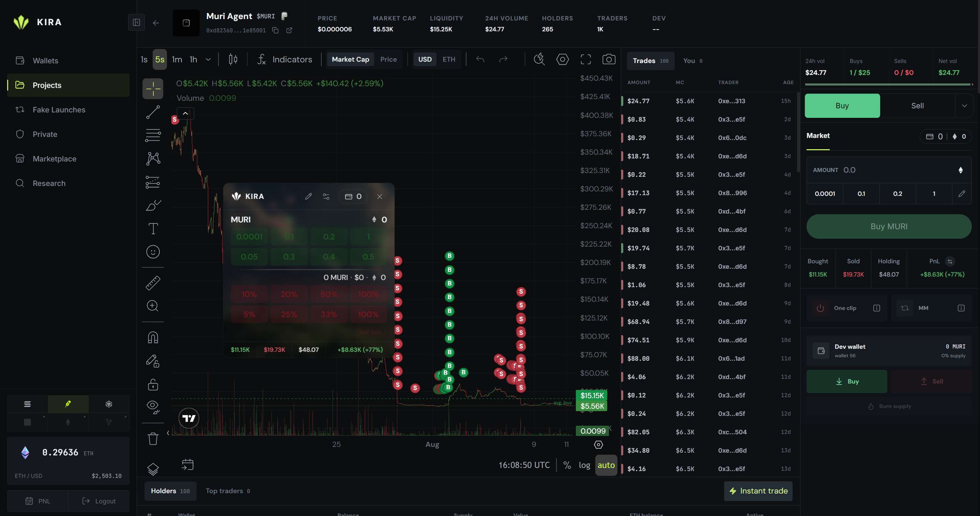Viewport: 980px width, 516px height.
Task: Select the crosshair cursor tool
Action: 153,89
